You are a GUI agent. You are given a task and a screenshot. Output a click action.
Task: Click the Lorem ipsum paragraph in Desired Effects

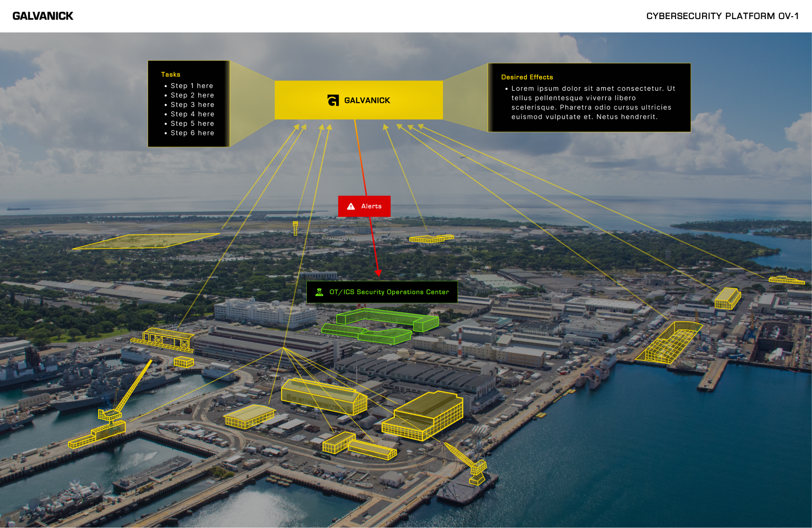click(592, 102)
